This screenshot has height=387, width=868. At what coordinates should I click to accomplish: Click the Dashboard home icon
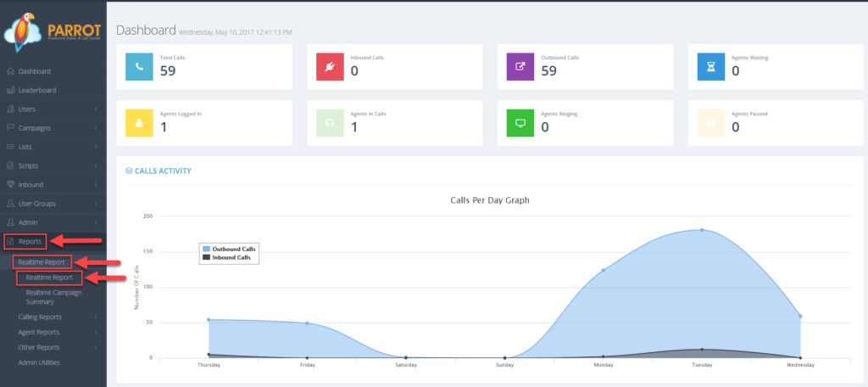10,71
